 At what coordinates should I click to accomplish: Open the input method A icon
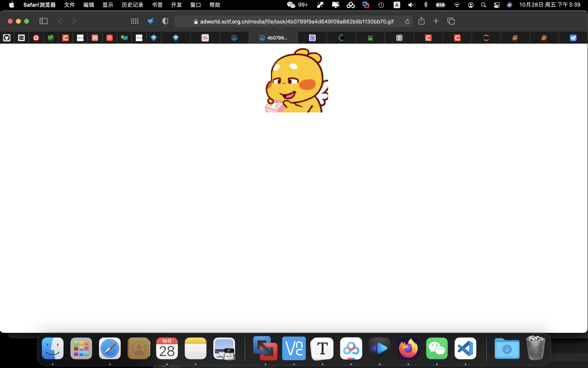click(x=397, y=5)
